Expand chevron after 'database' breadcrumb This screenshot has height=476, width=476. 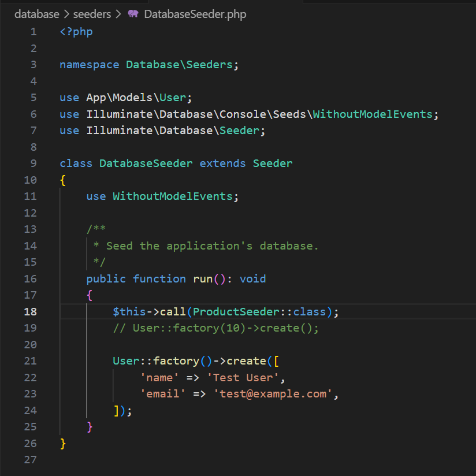coord(66,14)
